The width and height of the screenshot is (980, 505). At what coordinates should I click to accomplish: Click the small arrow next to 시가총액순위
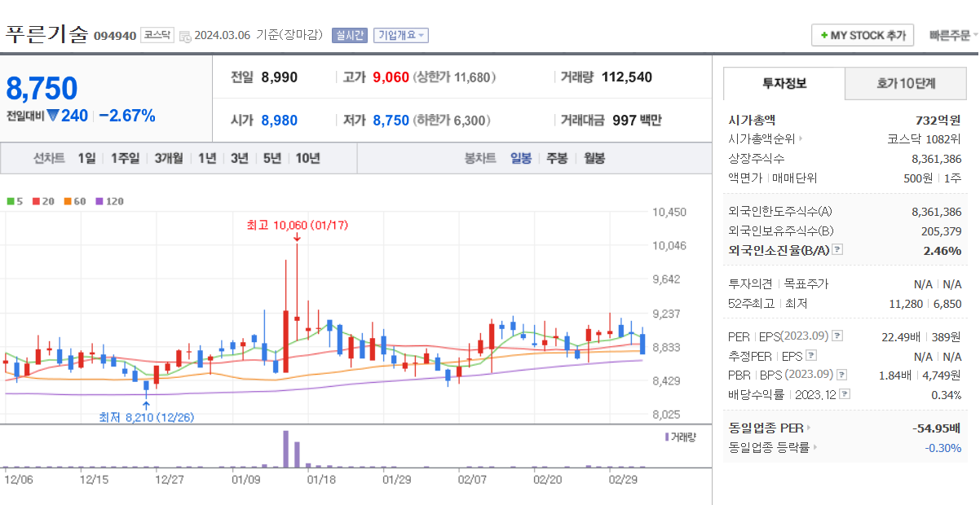click(801, 139)
